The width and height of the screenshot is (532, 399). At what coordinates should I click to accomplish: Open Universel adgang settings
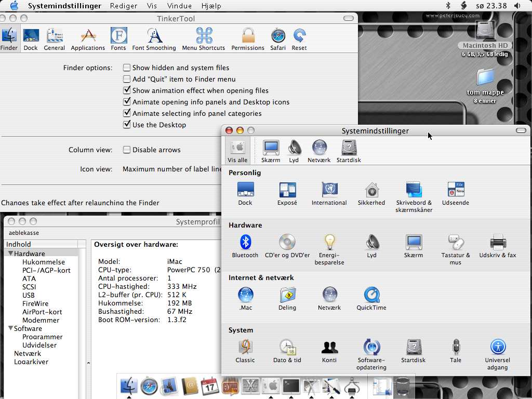coord(498,348)
